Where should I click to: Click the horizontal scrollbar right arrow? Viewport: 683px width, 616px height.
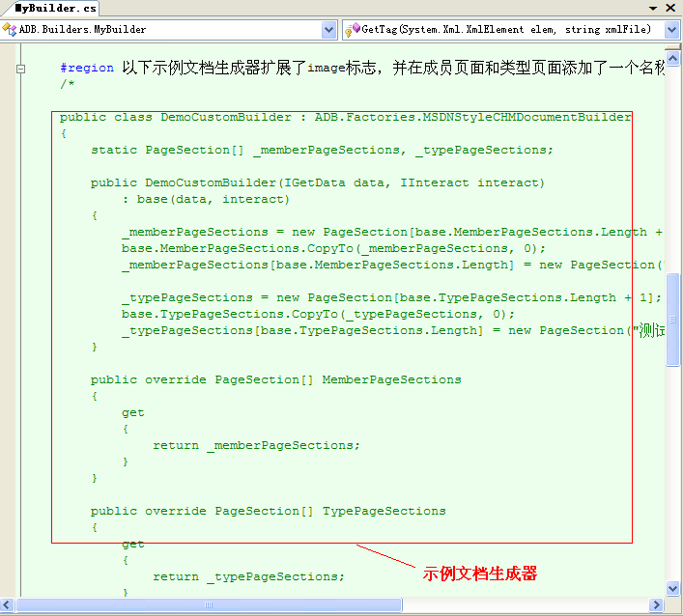coord(657,605)
